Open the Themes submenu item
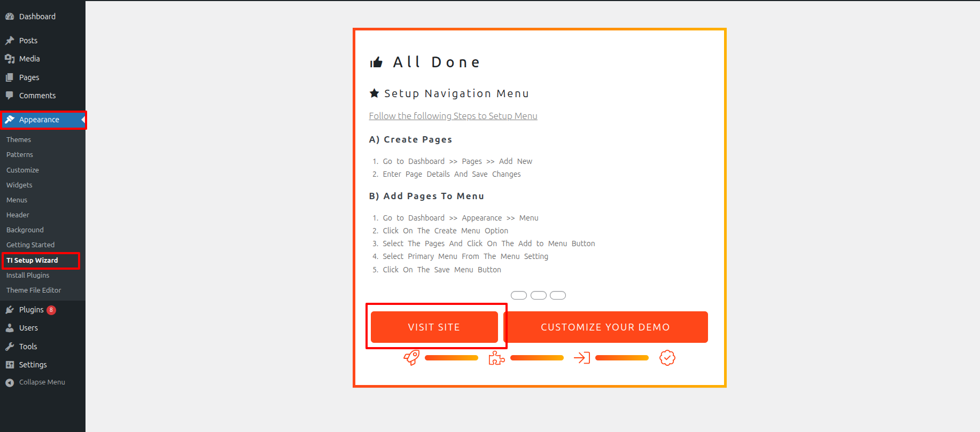Screen dimensions: 980x432 click(19, 139)
